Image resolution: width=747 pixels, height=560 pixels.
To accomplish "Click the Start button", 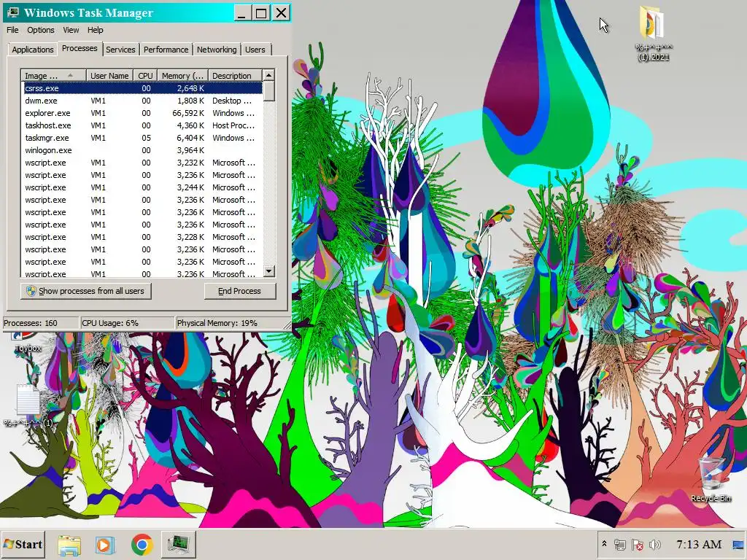I will pyautogui.click(x=23, y=544).
